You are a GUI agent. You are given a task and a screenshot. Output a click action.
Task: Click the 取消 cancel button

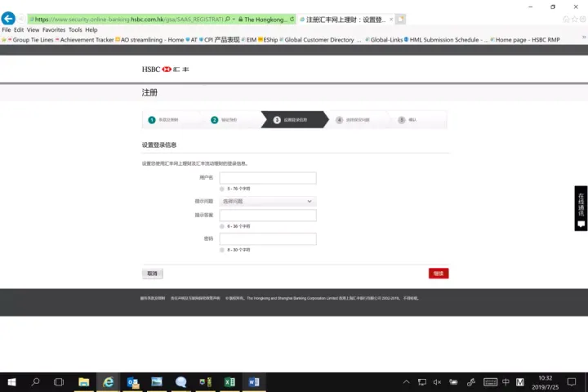click(x=152, y=274)
